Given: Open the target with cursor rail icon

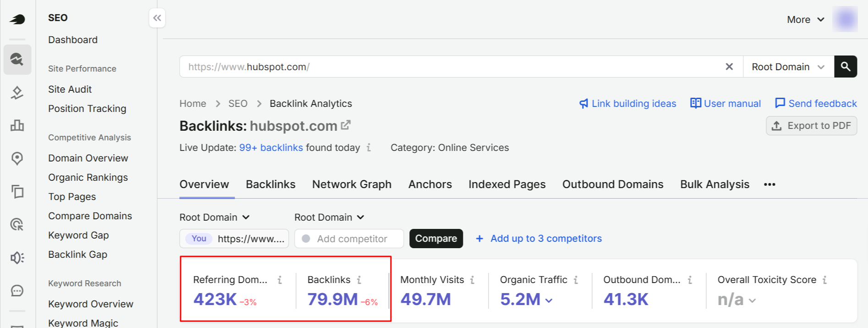Looking at the screenshot, I should click(17, 224).
